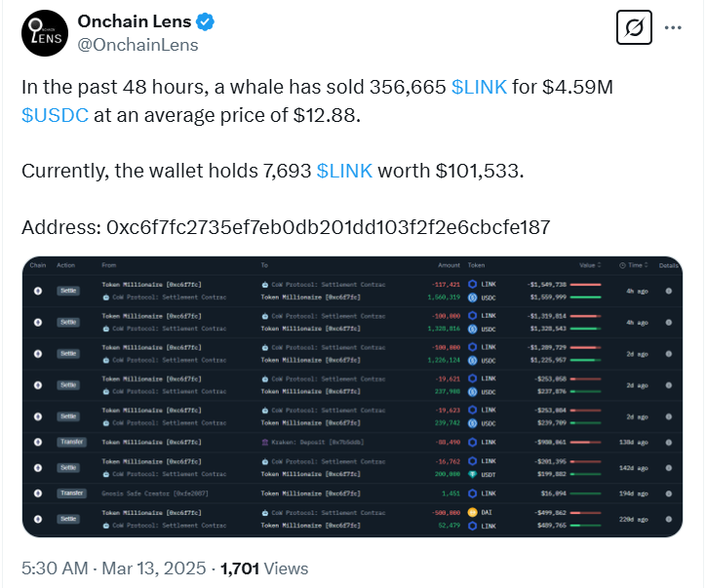Click the details icon in the 220d ago row
The height and width of the screenshot is (588, 706).
(668, 517)
